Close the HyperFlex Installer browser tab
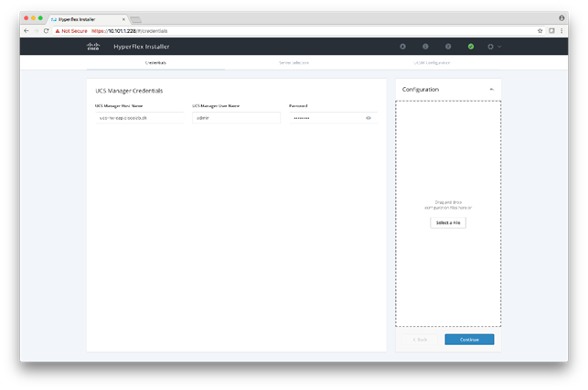Image resolution: width=588 pixels, height=390 pixels. point(123,19)
